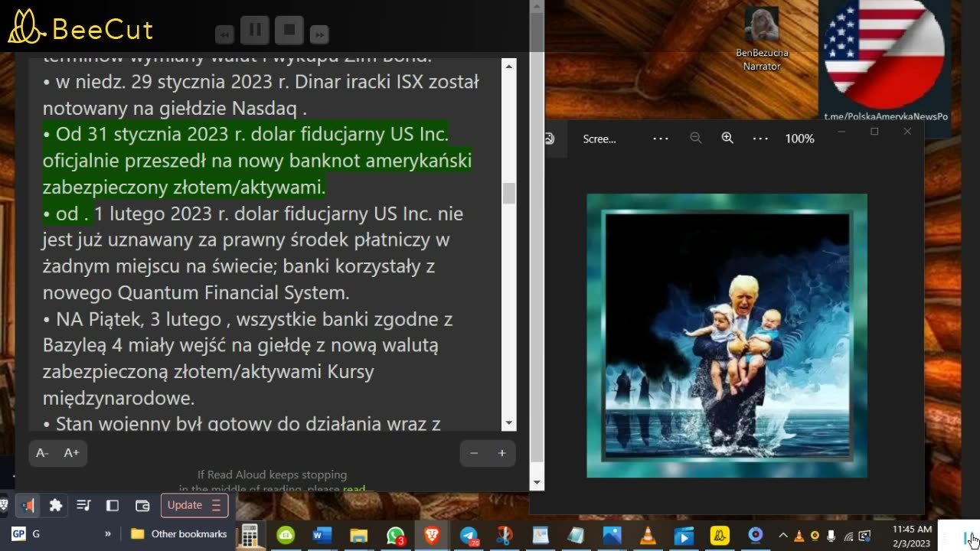Click the text panel scrollbar thumb
This screenshot has width=980, height=551.
[509, 194]
